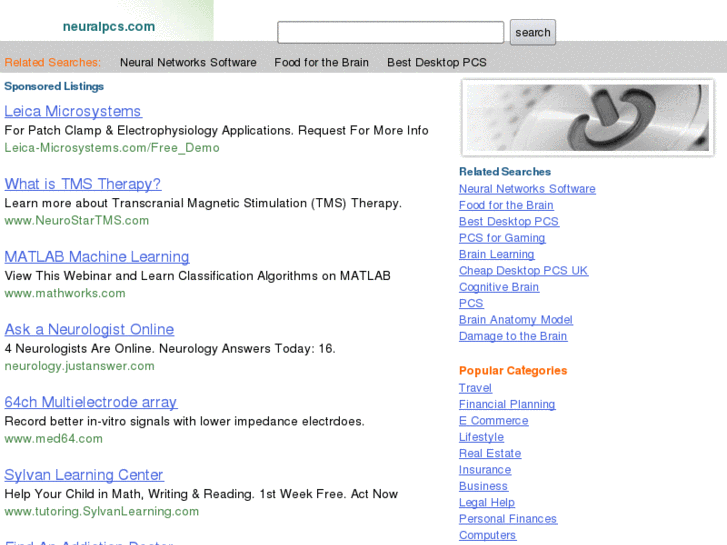Open PCS for Gaming link
Screen dimensions: 727x545
(x=502, y=238)
